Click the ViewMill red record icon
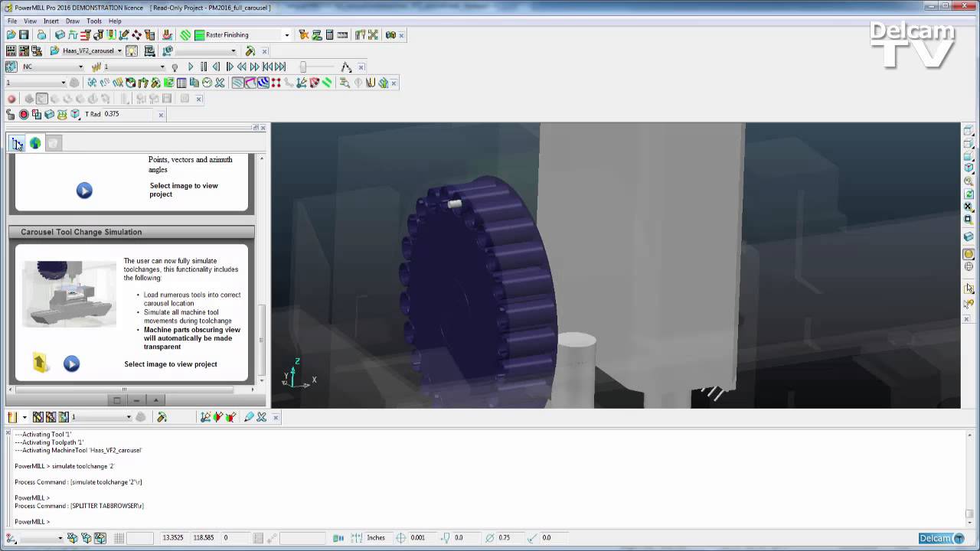980x551 pixels. coord(11,99)
